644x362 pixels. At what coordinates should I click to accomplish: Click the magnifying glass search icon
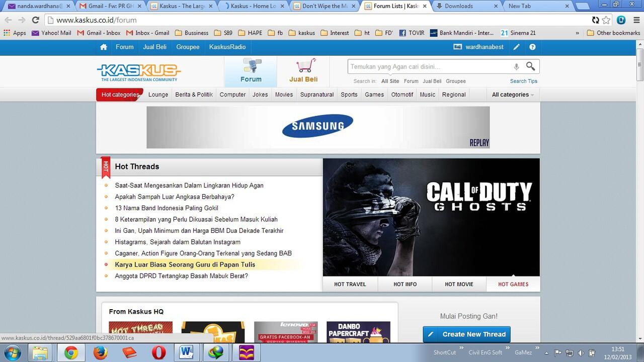coord(530,66)
